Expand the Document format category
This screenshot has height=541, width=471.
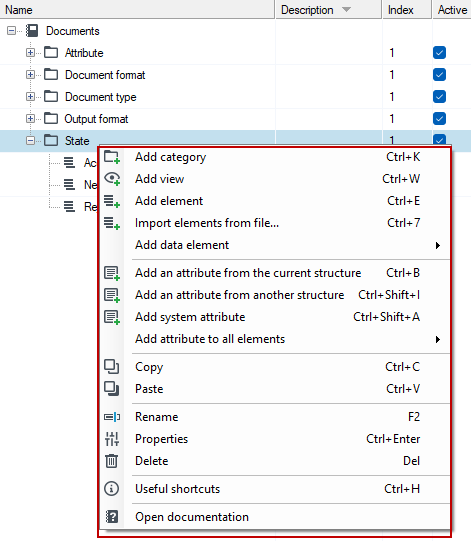(x=30, y=75)
